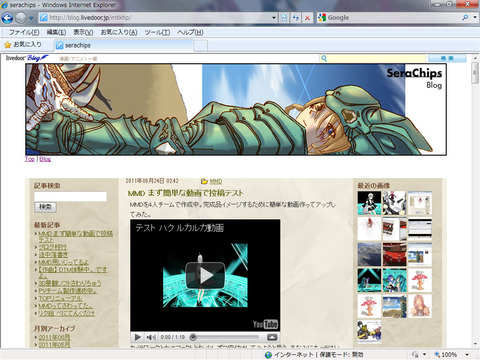Click the livedoor search field magnifier icon
The height and width of the screenshot is (360, 480).
click(x=323, y=58)
